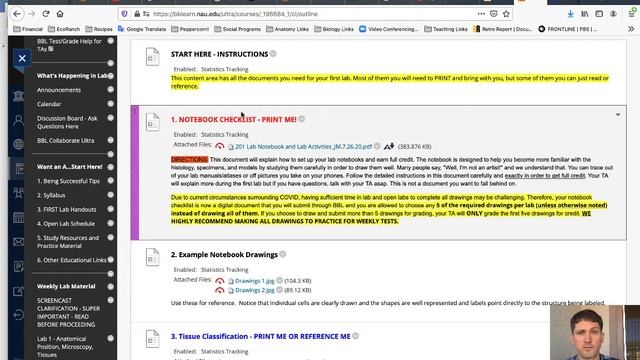Image resolution: width=640 pixels, height=360 pixels.
Task: Open Drawings 2.jpg attachment
Action: 255,290
